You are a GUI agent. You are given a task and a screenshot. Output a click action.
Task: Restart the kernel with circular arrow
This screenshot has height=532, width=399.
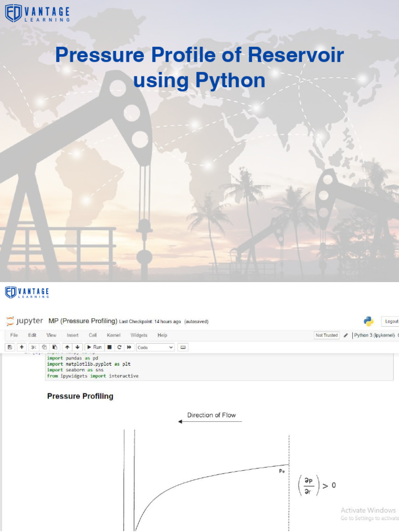(119, 347)
